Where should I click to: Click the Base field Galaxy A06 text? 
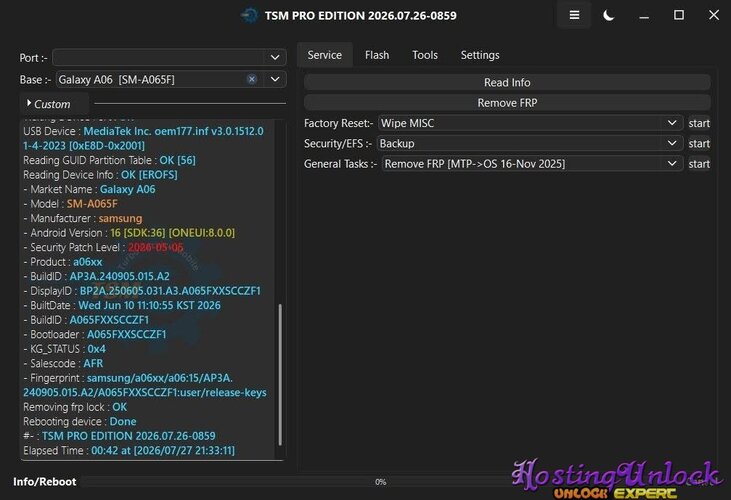tap(117, 80)
